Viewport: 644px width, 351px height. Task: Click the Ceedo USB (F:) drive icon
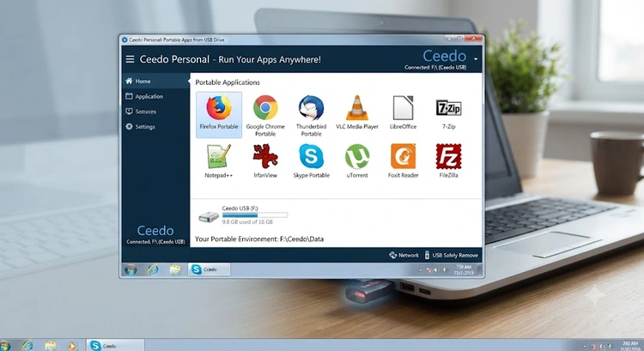click(x=209, y=216)
